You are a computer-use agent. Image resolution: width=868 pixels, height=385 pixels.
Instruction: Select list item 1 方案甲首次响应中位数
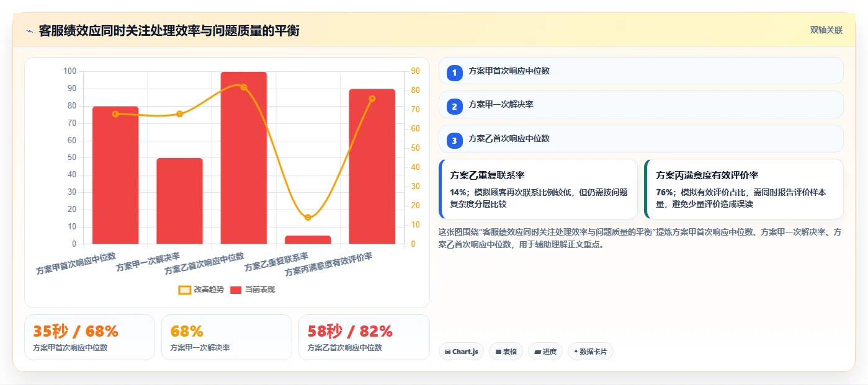click(x=641, y=71)
